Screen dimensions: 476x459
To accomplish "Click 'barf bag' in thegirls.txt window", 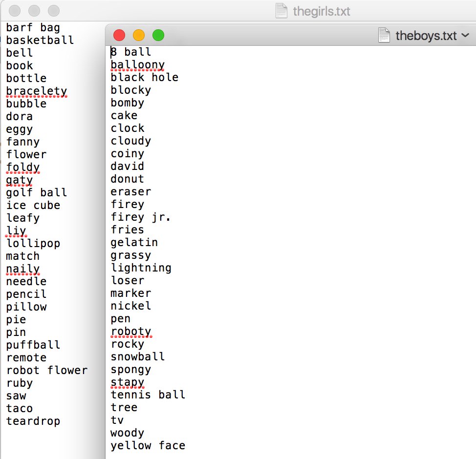I will [x=33, y=28].
